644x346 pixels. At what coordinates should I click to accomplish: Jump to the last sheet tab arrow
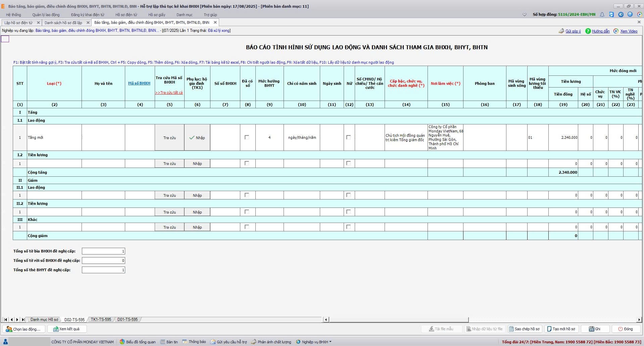(23, 320)
